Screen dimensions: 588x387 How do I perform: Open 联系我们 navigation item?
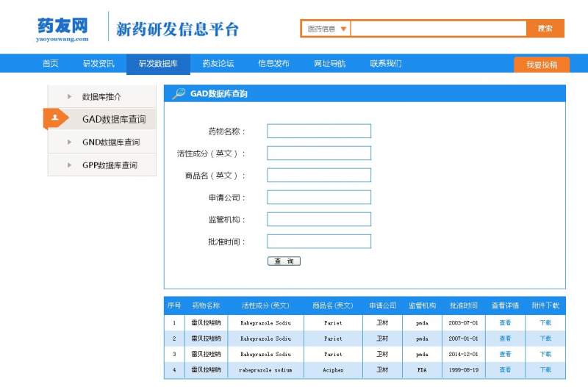point(386,64)
